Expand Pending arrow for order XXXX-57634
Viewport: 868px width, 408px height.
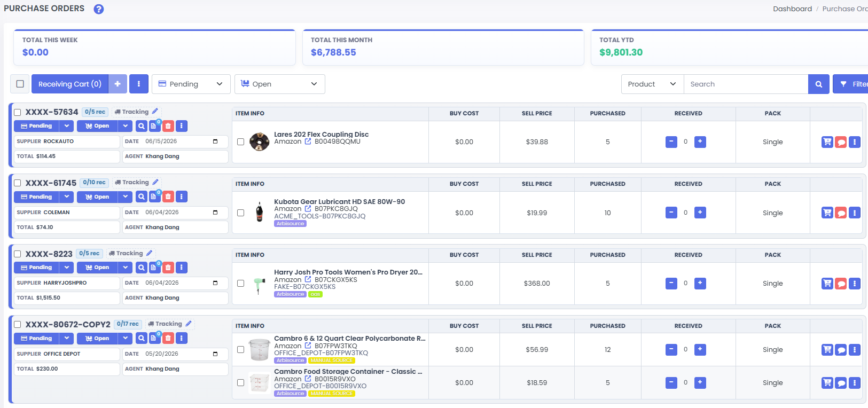coord(66,126)
